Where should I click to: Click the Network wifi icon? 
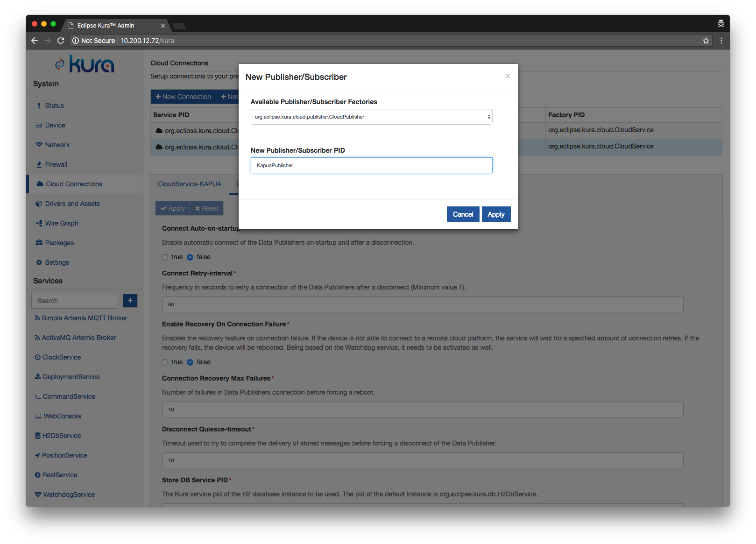click(39, 145)
